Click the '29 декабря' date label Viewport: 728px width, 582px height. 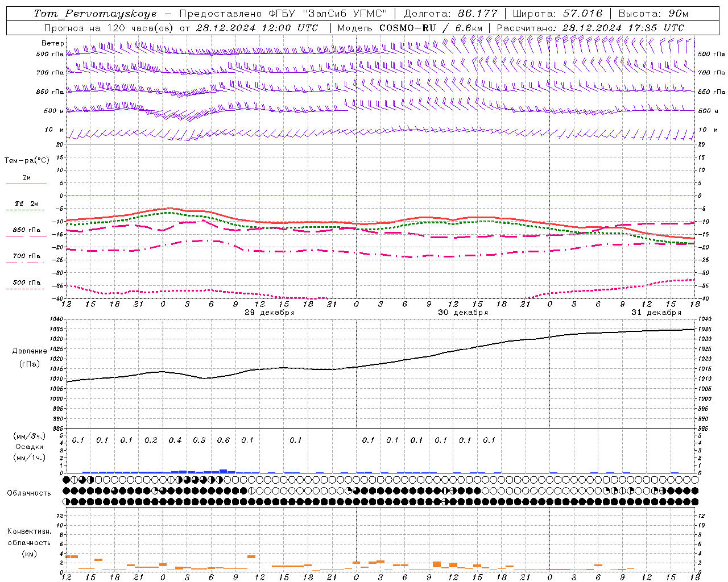point(269,313)
